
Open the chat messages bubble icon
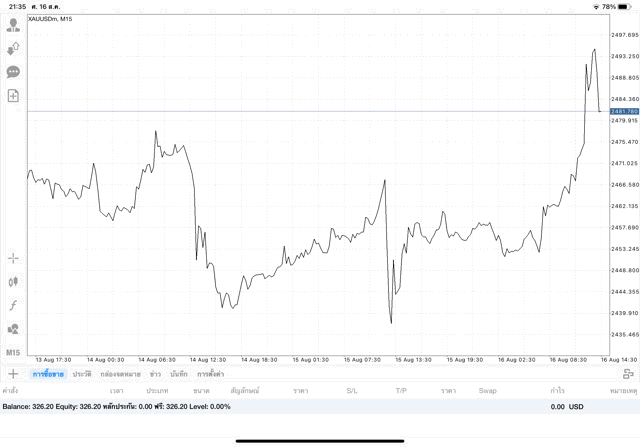click(x=13, y=72)
